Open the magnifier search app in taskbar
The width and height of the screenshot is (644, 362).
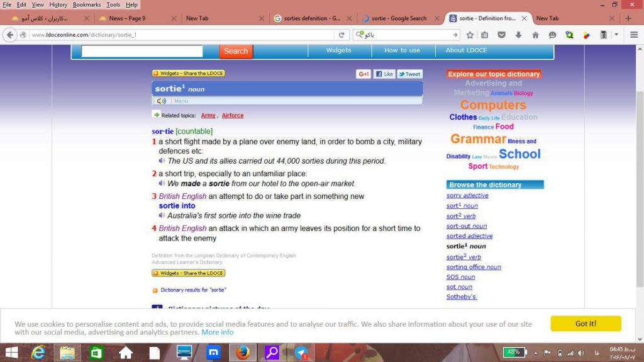(272, 353)
